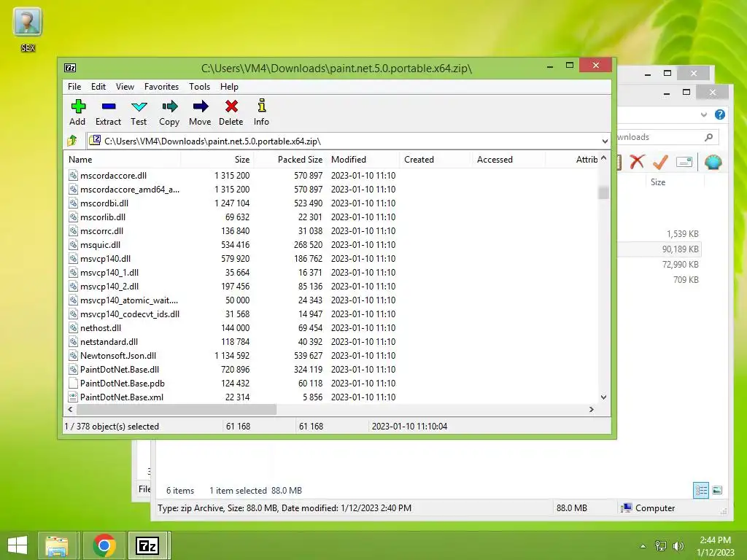
Task: Switch Explorer to details view icon
Action: (701, 490)
